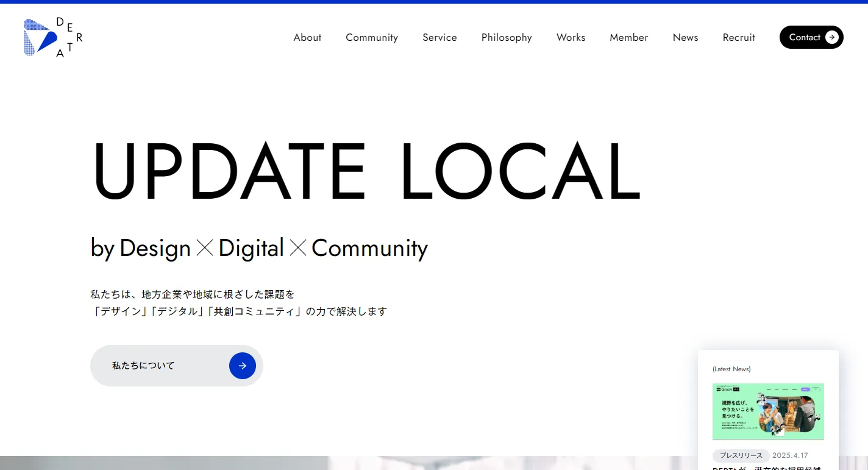Click the 2025.4.17 news date
Screen dimensions: 868x470
[790, 455]
